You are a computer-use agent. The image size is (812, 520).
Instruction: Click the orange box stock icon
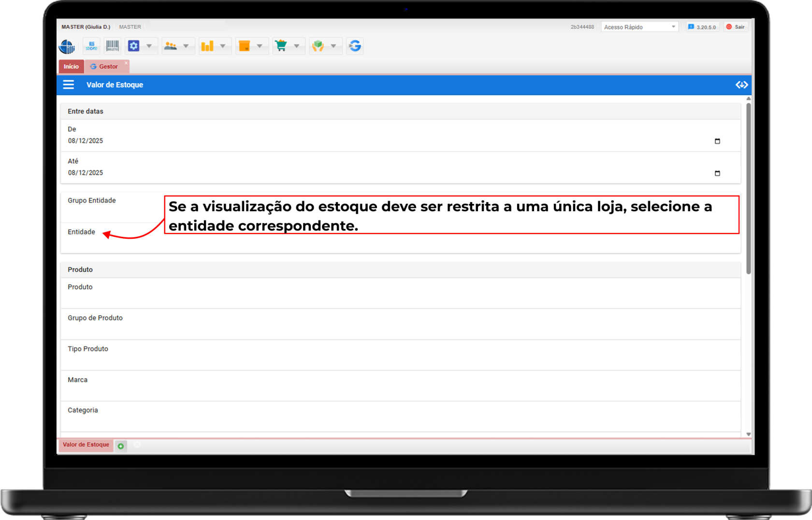pyautogui.click(x=245, y=46)
